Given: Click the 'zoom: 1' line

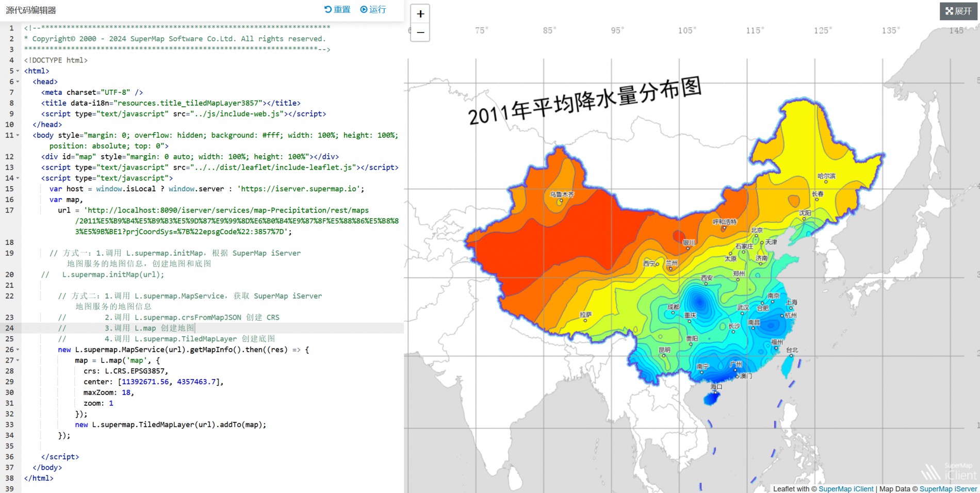Looking at the screenshot, I should coord(99,403).
